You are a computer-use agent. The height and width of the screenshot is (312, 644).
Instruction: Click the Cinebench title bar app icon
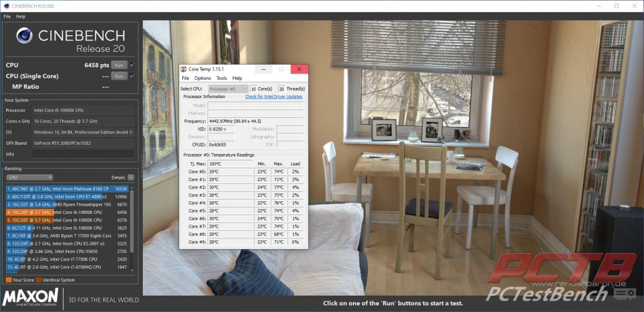pyautogui.click(x=5, y=6)
